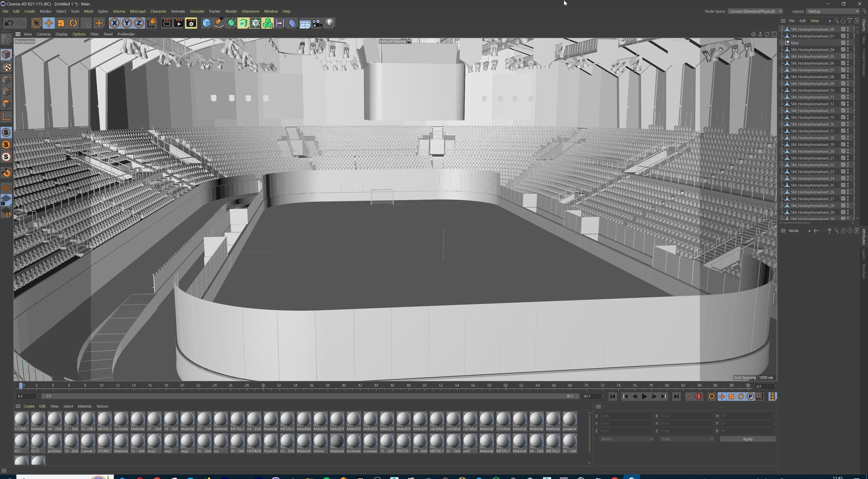Add a Cube primitive object
Image resolution: width=868 pixels, height=479 pixels.
[207, 23]
